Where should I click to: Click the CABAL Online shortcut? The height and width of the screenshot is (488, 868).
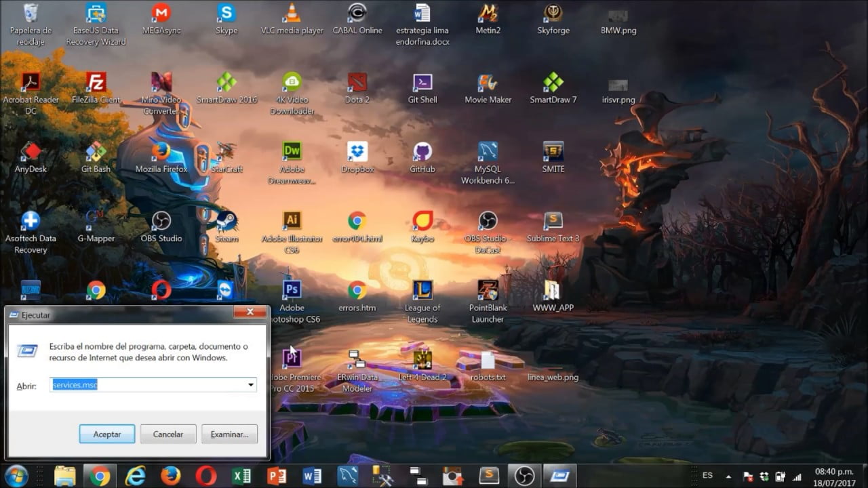[357, 18]
